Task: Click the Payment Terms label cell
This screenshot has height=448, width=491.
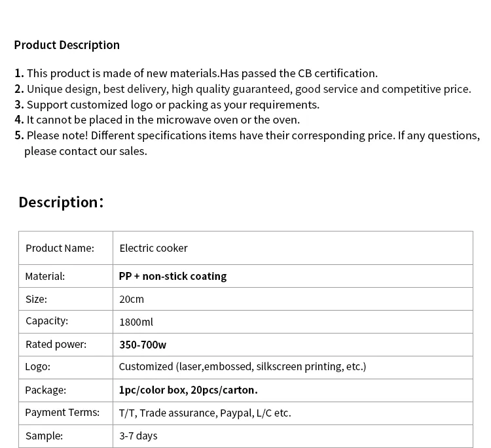Action: (62, 412)
